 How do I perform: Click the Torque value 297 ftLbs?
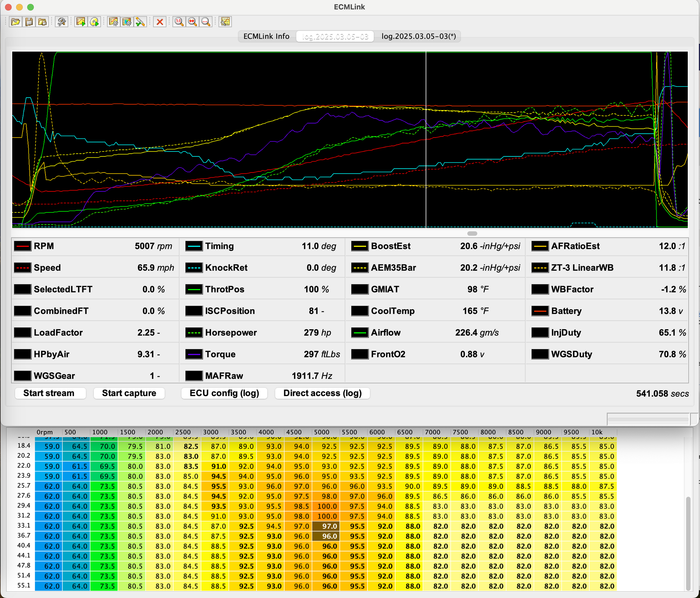point(322,354)
